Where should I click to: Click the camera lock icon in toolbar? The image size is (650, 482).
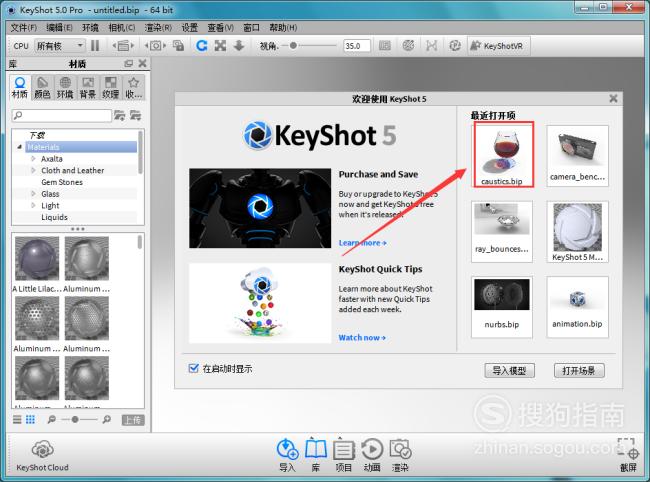tap(179, 45)
